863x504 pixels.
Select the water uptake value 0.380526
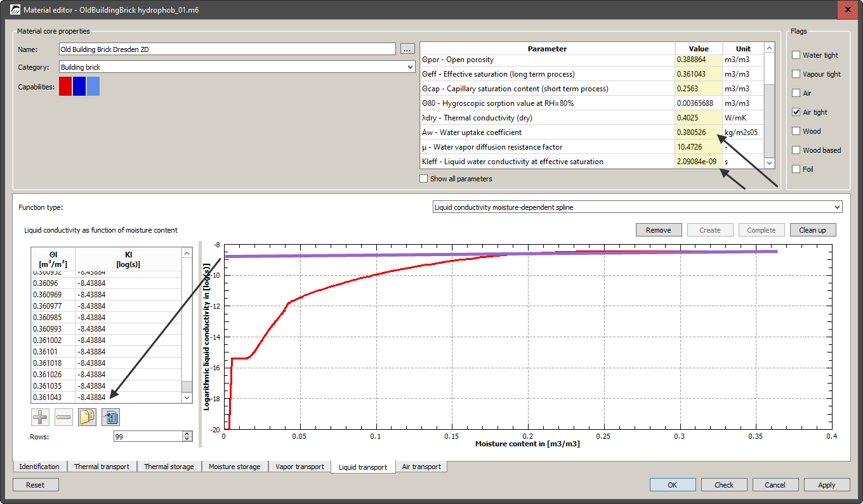[x=698, y=132]
